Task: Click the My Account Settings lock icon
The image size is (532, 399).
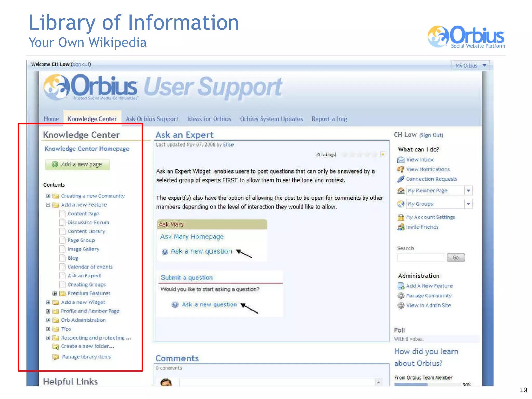Action: tap(401, 217)
